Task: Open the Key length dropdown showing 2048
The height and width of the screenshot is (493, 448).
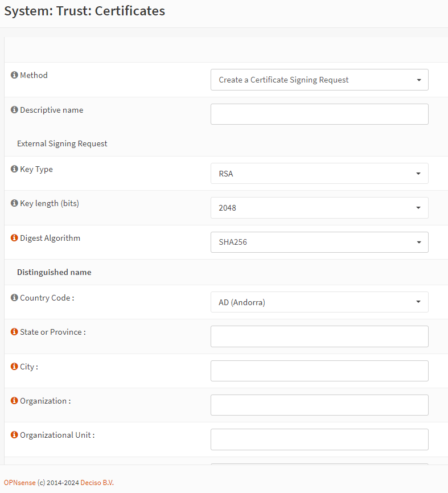Action: click(319, 208)
